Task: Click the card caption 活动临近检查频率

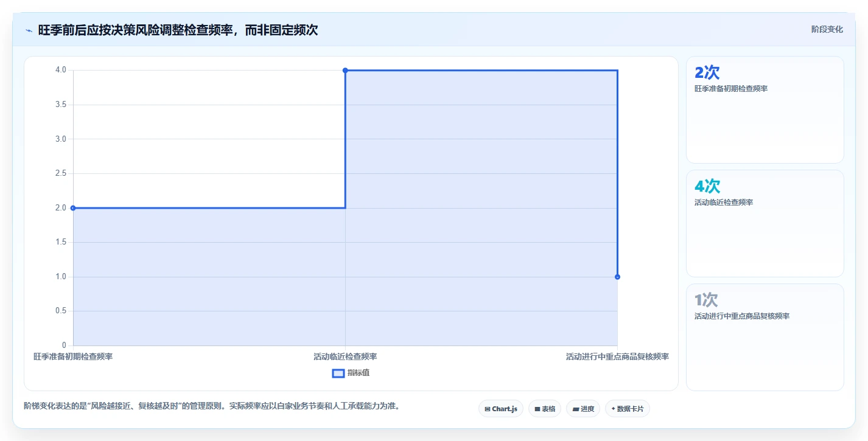Action: click(724, 203)
